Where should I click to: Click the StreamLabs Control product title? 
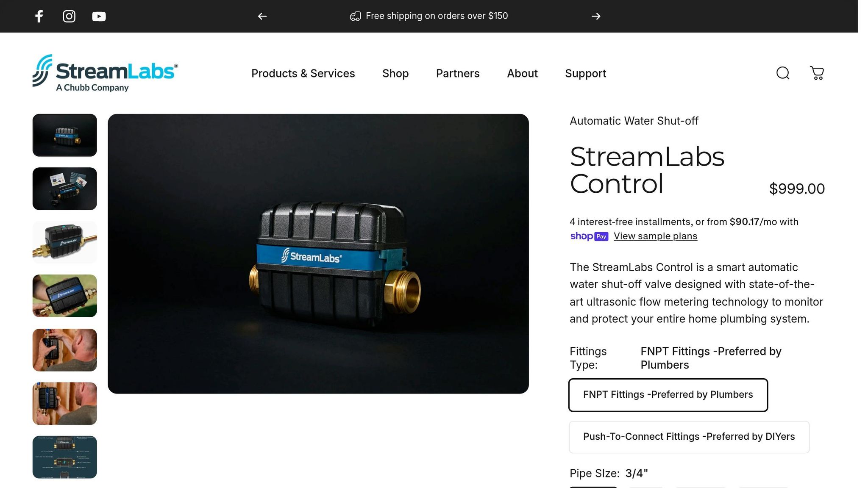pos(647,170)
